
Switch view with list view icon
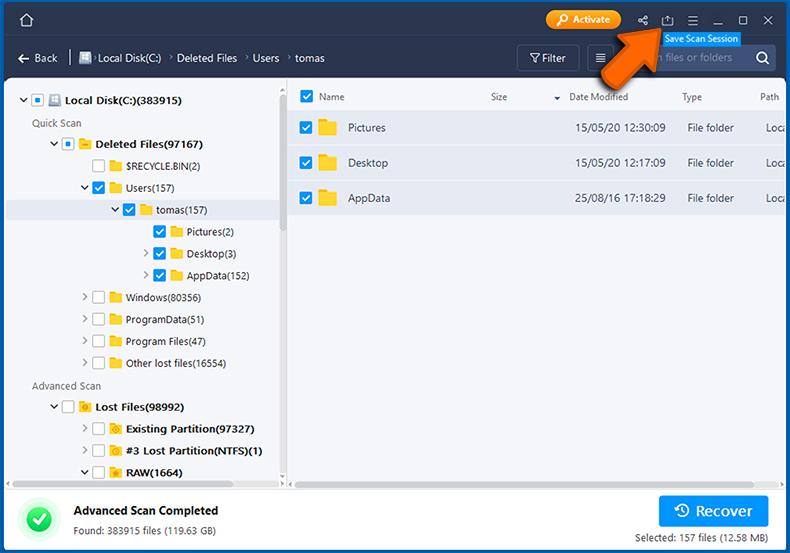tap(600, 58)
